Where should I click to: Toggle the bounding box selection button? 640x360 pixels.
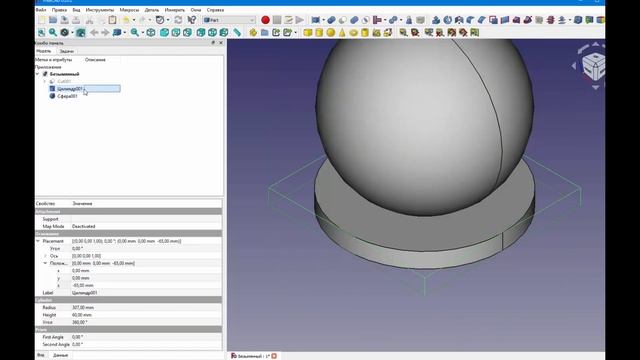tap(80, 33)
